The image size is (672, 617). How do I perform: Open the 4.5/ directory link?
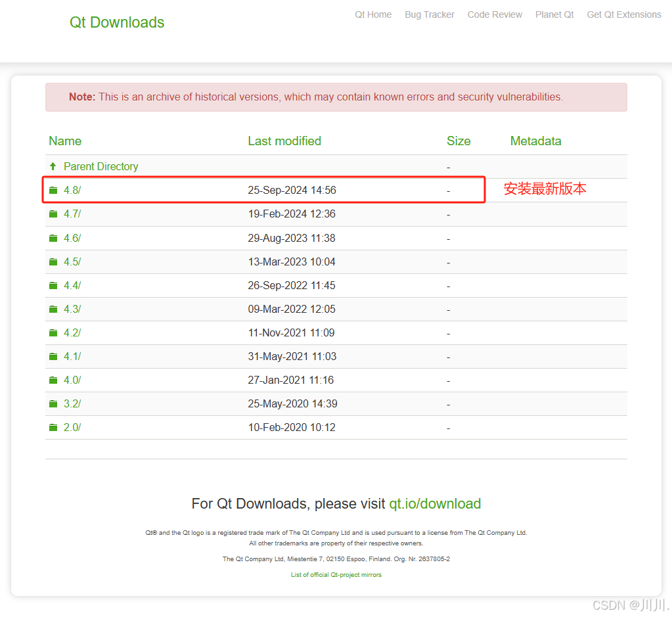[x=72, y=262]
